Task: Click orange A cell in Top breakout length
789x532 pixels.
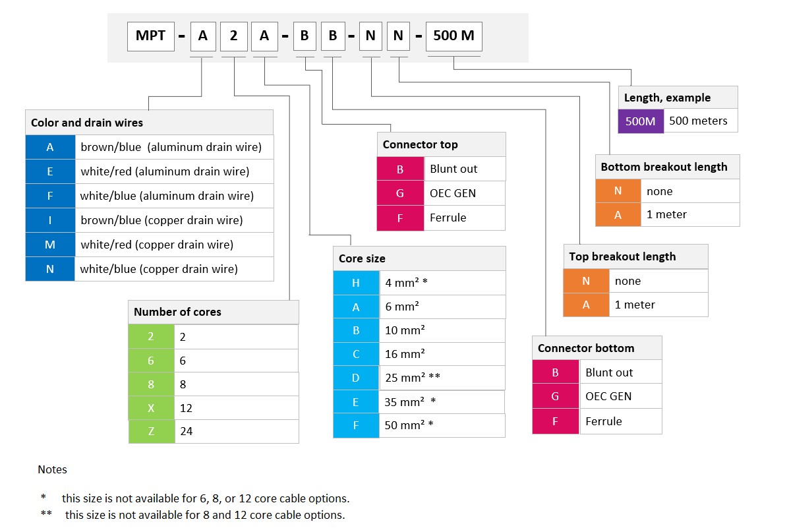Action: pos(586,305)
